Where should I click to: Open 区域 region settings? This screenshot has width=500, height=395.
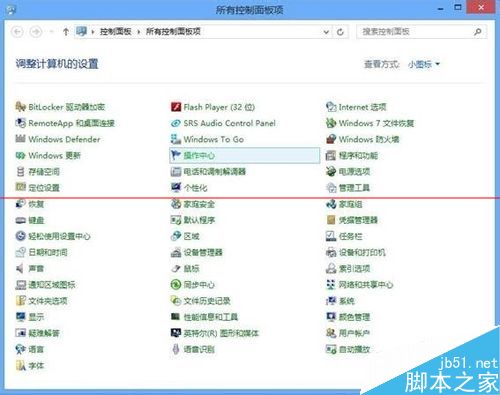185,236
